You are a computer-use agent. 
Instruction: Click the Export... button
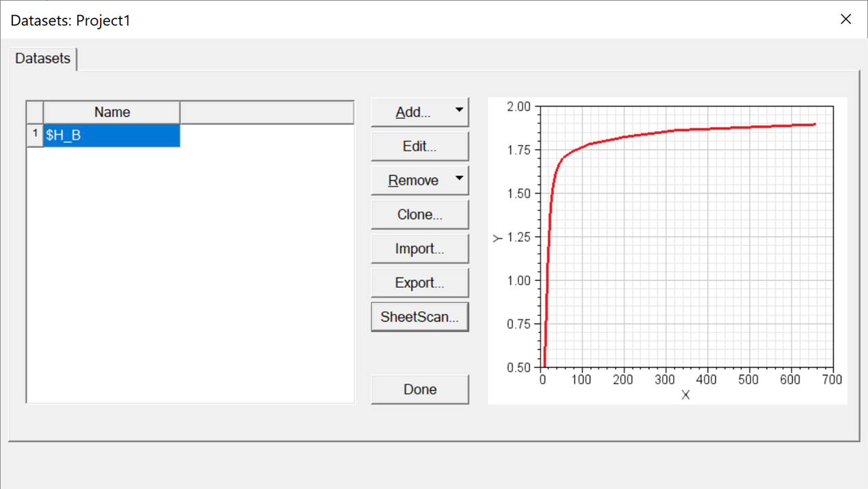[x=420, y=283]
